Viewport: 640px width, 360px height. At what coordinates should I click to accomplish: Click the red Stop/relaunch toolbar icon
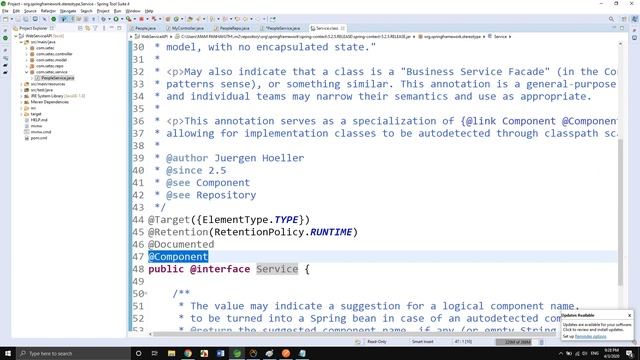[142, 19]
